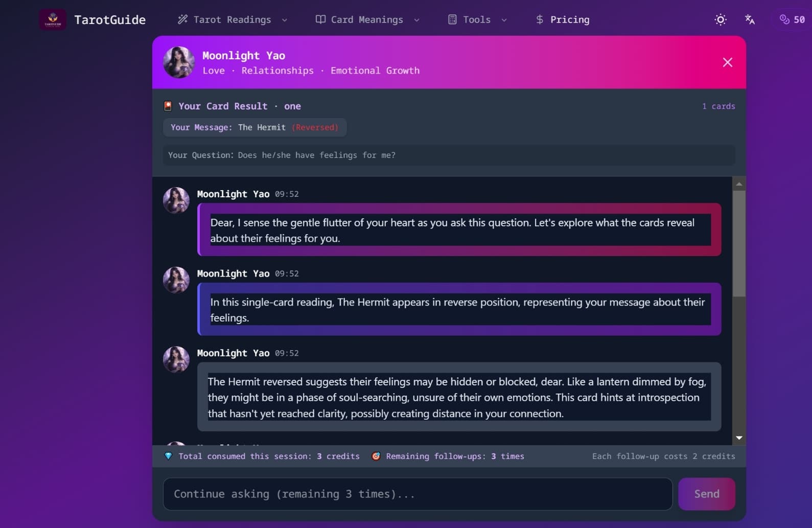Click the theme brightness icon
Viewport: 812px width, 528px height.
[720, 19]
